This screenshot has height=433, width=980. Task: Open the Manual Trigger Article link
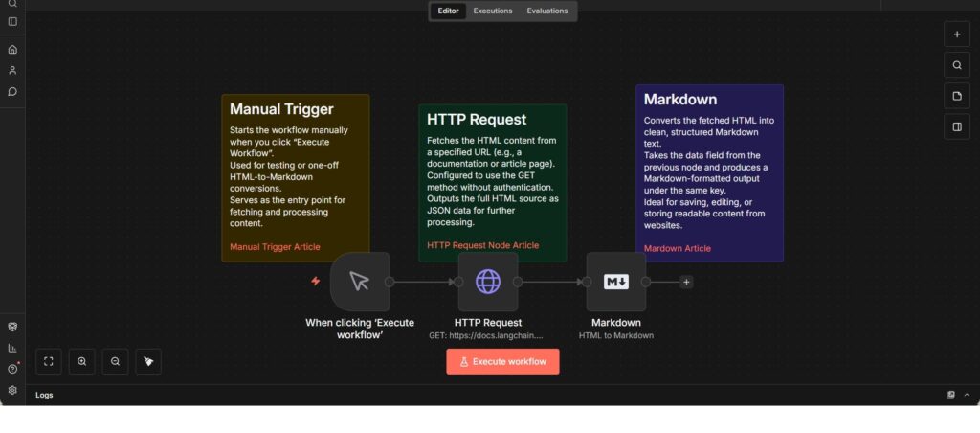point(275,247)
